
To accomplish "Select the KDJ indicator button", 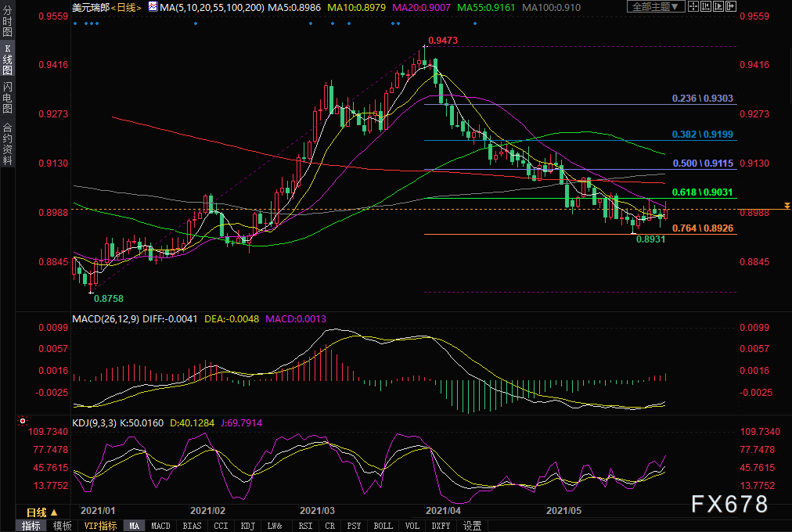I will click(247, 526).
